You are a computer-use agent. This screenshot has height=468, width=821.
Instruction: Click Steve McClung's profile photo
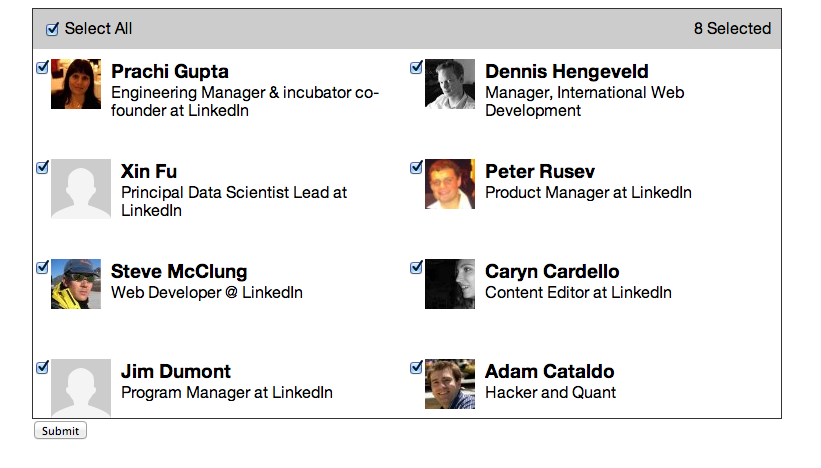point(76,284)
